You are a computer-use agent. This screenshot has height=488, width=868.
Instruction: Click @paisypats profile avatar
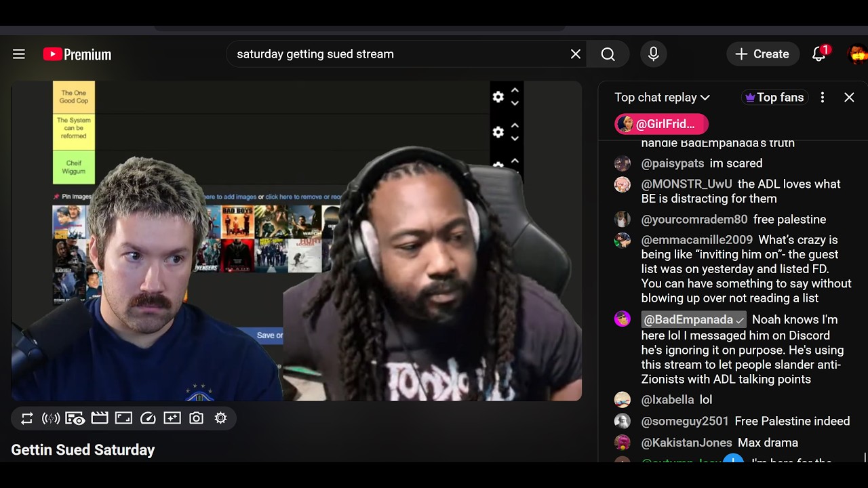(x=623, y=163)
